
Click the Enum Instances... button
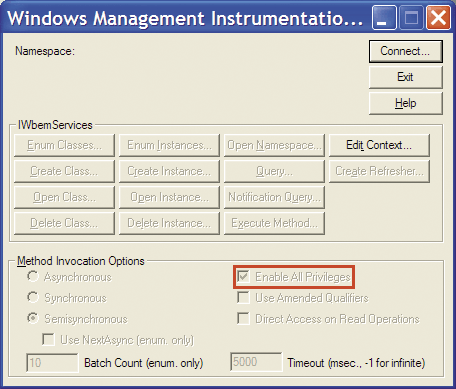tap(169, 145)
